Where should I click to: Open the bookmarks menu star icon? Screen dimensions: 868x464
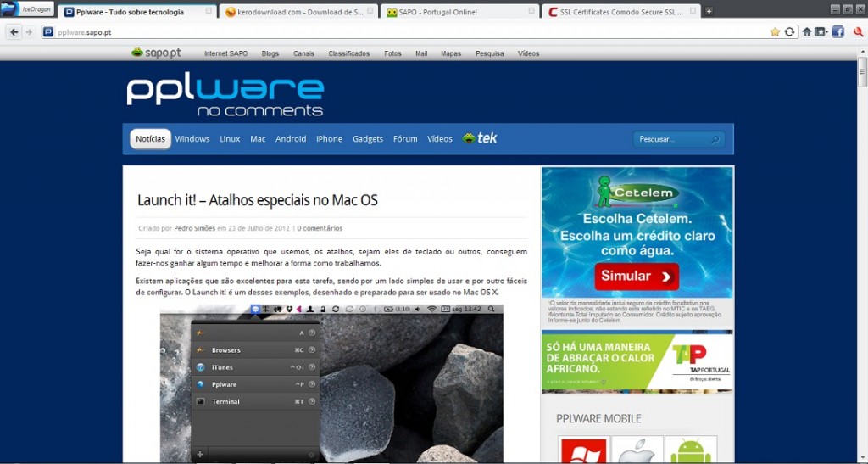tap(821, 32)
